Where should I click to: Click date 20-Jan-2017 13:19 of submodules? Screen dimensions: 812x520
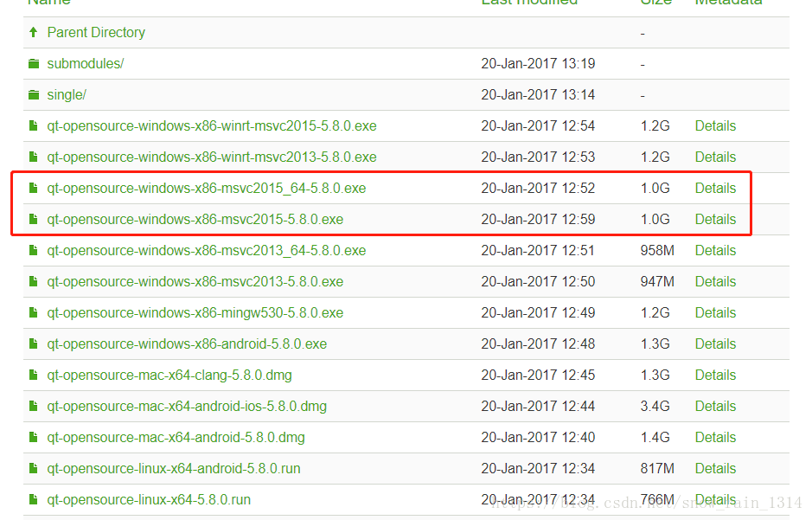click(x=538, y=64)
